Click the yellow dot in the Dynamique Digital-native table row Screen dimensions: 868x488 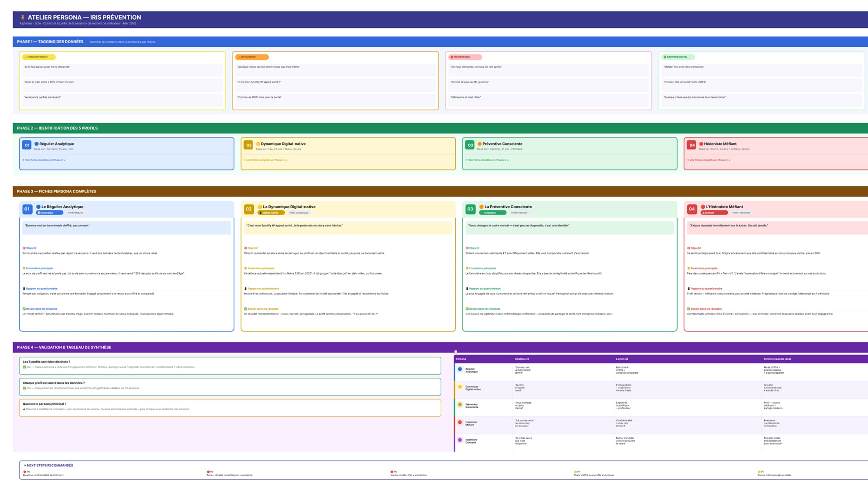(460, 387)
